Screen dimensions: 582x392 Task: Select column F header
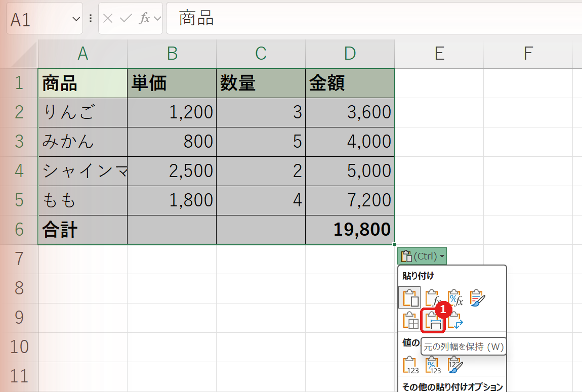tap(528, 54)
